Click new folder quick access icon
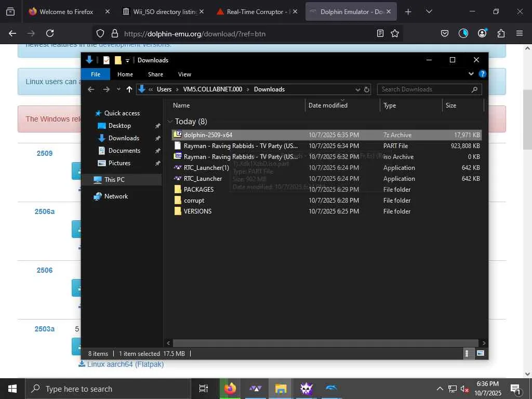The height and width of the screenshot is (399, 532). click(x=118, y=60)
